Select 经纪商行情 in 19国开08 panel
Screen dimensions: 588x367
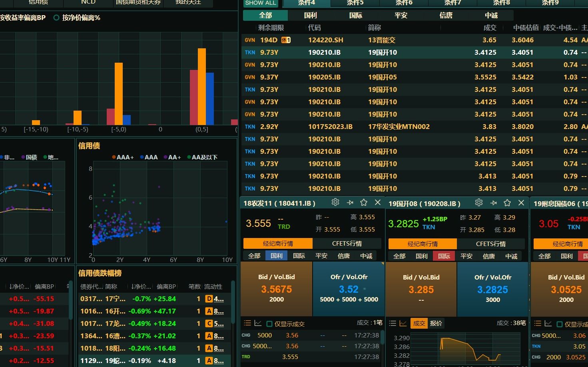click(423, 244)
